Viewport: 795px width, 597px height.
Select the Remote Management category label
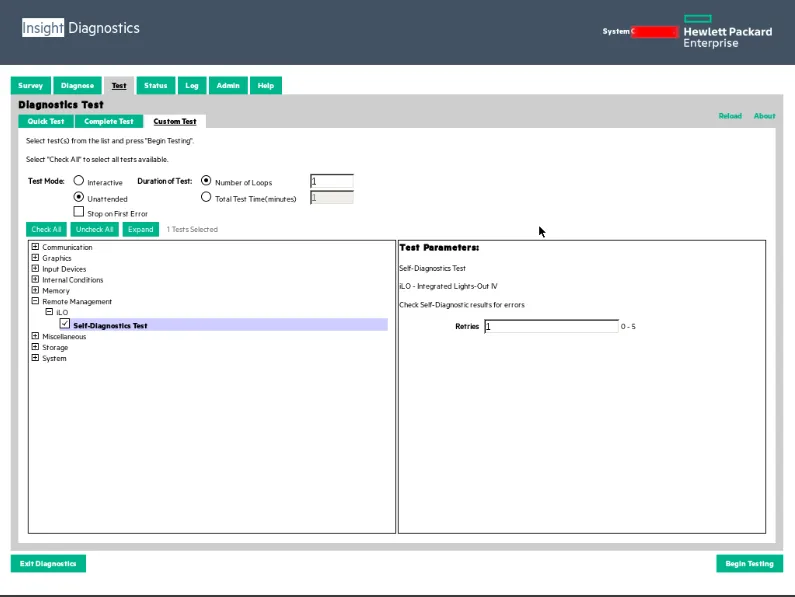click(77, 302)
